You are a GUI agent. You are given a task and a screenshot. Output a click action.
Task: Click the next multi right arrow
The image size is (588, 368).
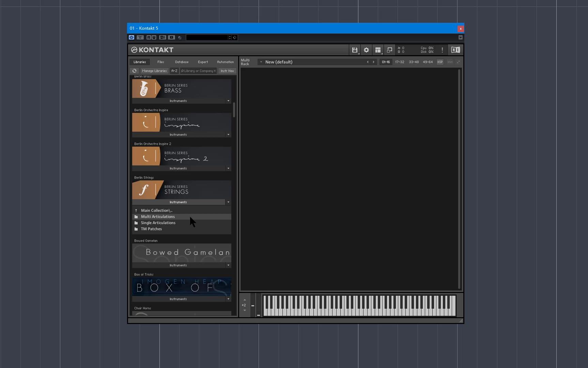[374, 62]
